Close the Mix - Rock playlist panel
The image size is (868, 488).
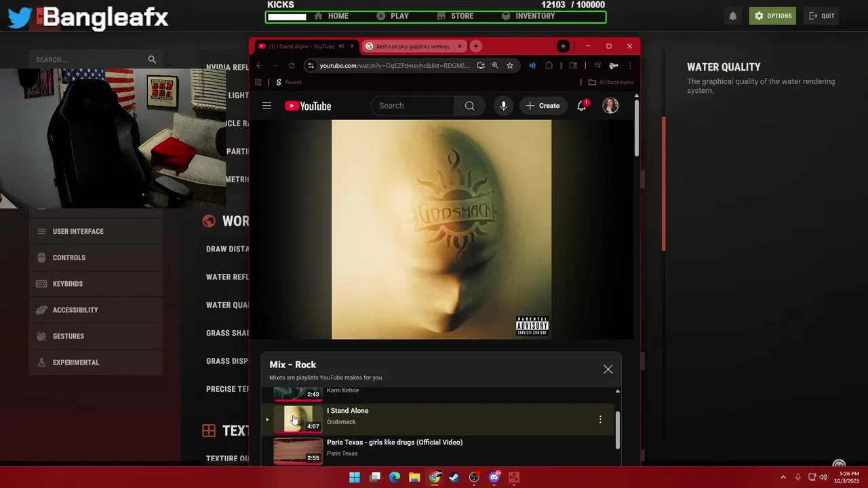coord(608,369)
